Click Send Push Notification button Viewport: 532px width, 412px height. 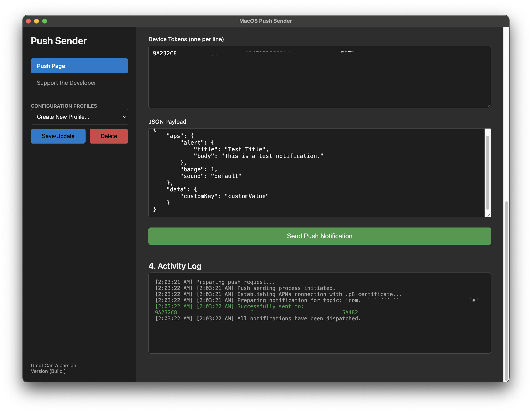[319, 236]
